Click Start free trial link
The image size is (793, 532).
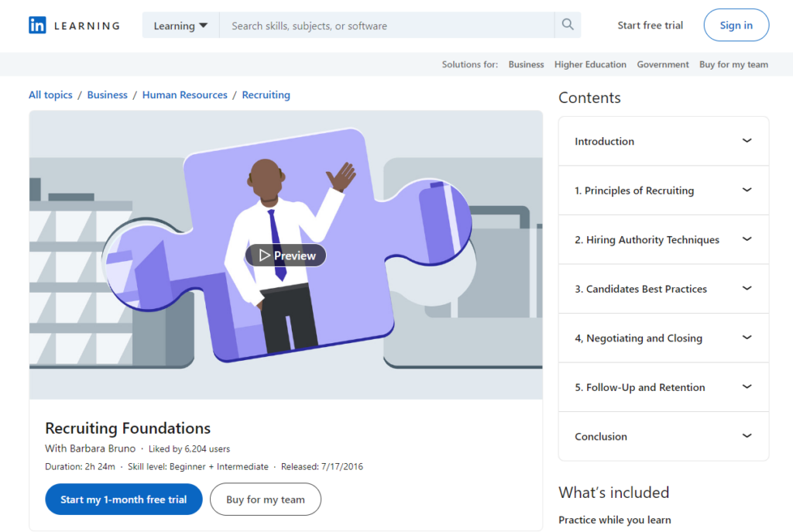(650, 26)
